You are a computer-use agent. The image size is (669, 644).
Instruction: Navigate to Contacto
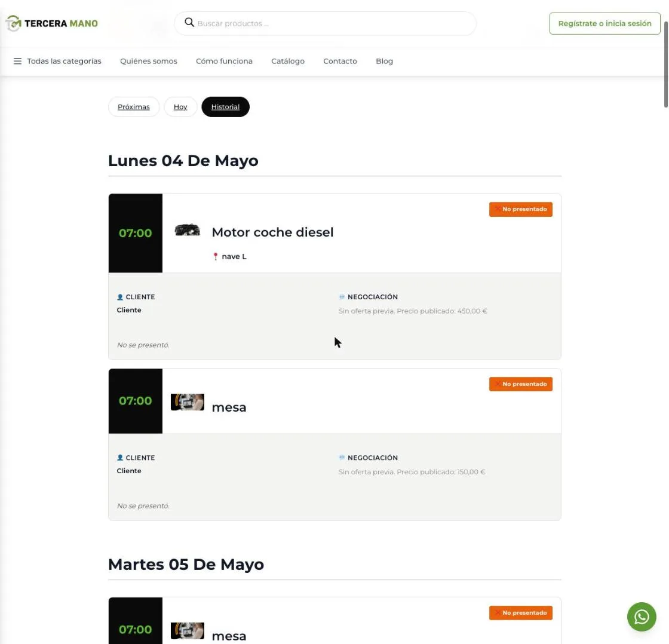pos(340,61)
